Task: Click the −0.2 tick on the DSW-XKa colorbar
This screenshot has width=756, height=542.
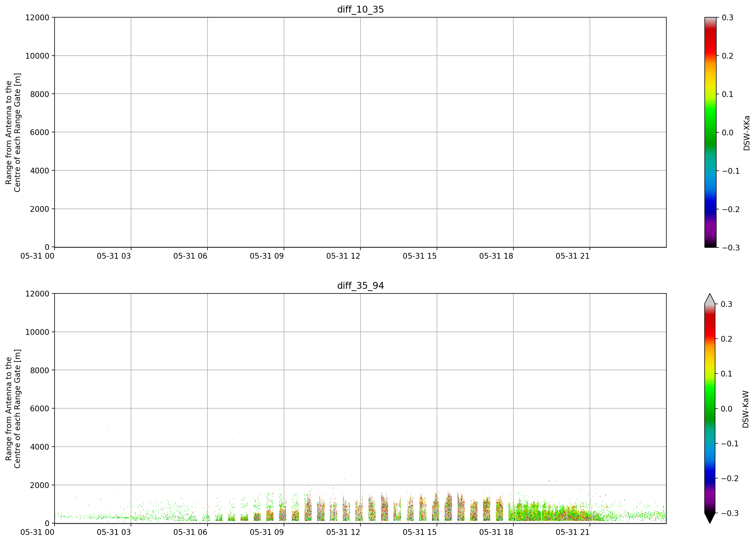Action: point(731,209)
